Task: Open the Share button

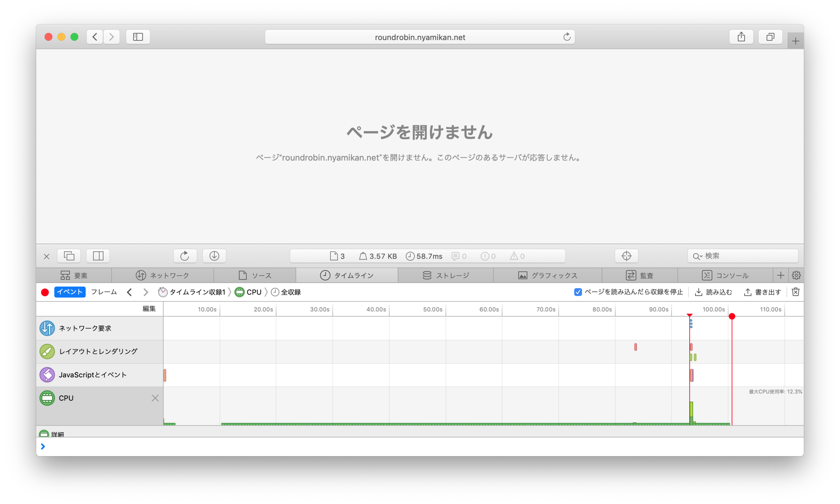Action: click(741, 37)
